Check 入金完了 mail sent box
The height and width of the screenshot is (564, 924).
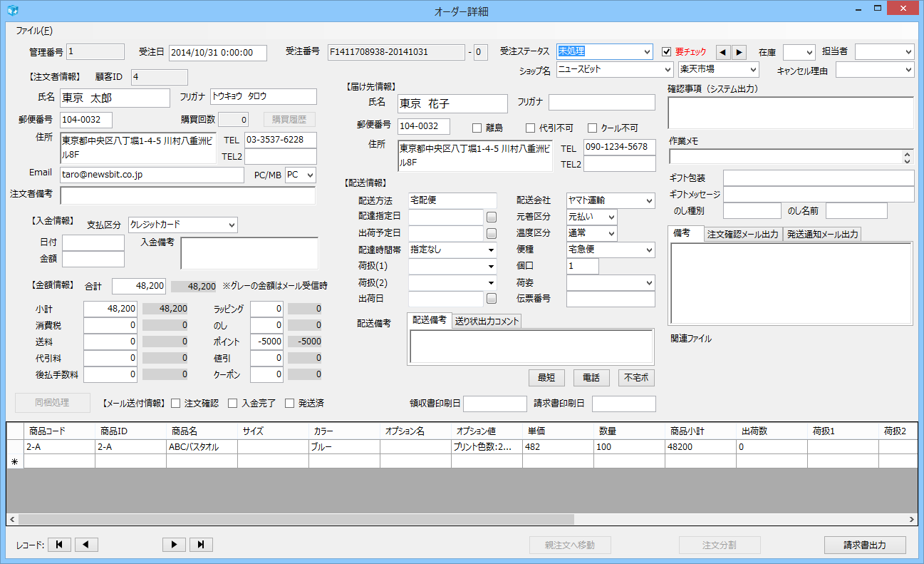233,404
